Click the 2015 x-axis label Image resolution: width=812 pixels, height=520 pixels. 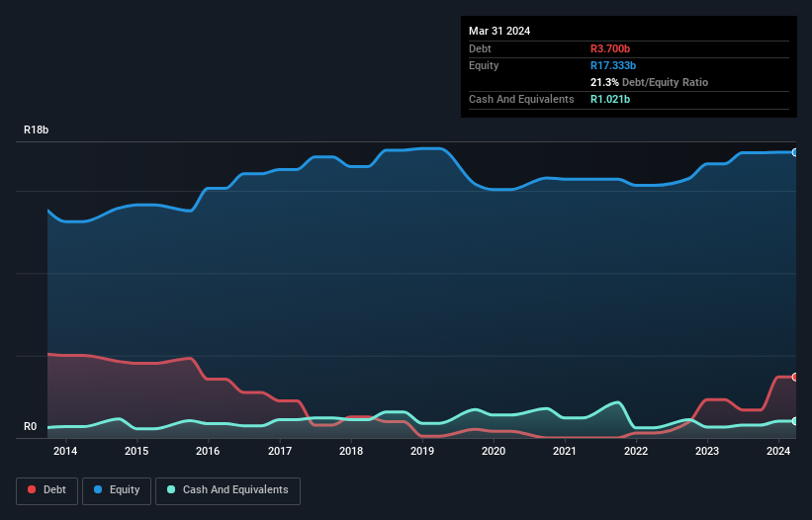[136, 451]
